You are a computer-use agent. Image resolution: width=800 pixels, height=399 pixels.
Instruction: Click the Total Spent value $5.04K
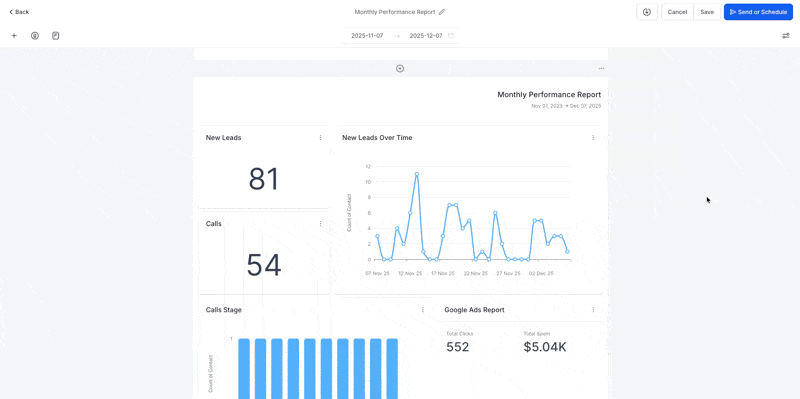click(x=545, y=347)
